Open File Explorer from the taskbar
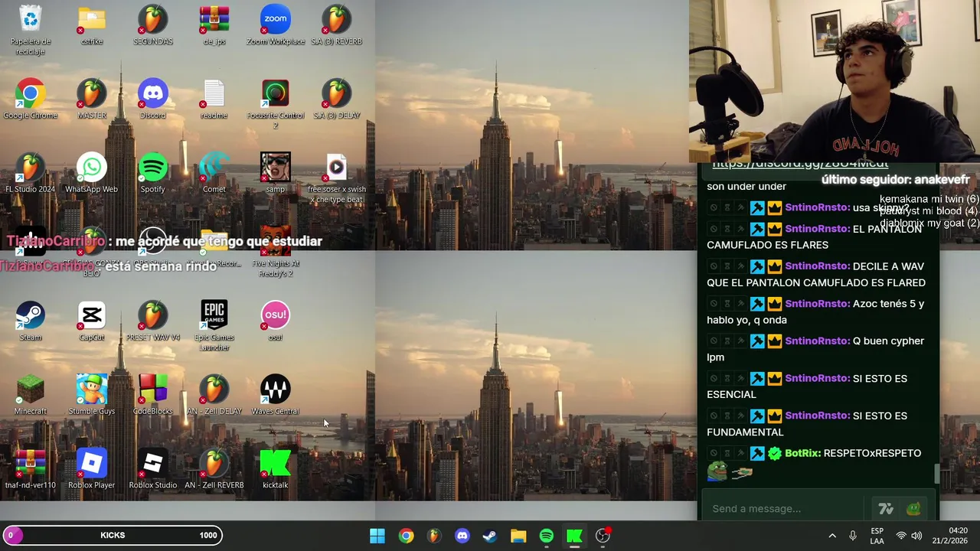Image resolution: width=980 pixels, height=551 pixels. [518, 536]
